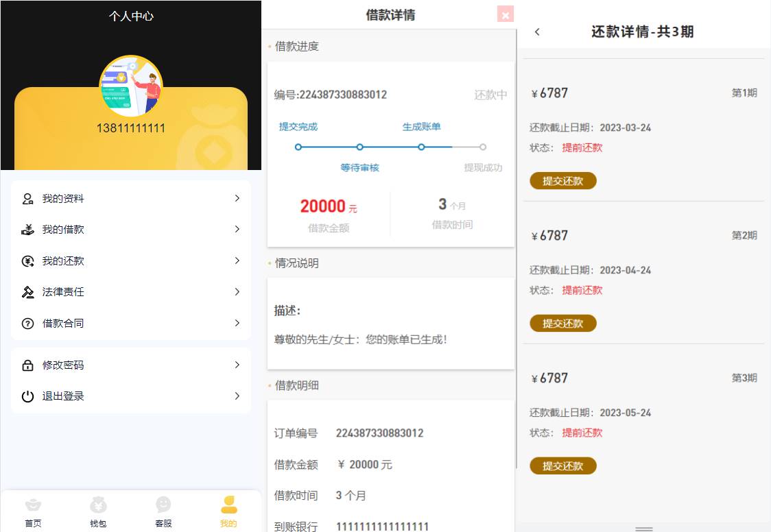
Task: Expand the 我的资料 row chevron
Action: (237, 198)
